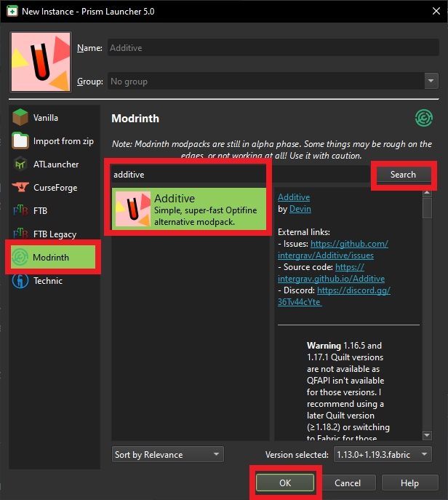The image size is (448, 500).
Task: Click the description panel scrollbar thumb
Action: [x=427, y=208]
